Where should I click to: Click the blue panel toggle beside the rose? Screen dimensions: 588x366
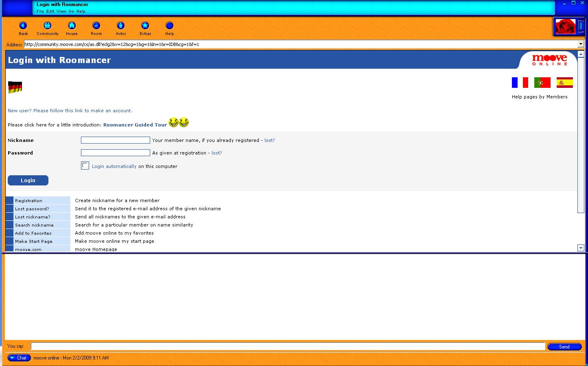[x=581, y=27]
